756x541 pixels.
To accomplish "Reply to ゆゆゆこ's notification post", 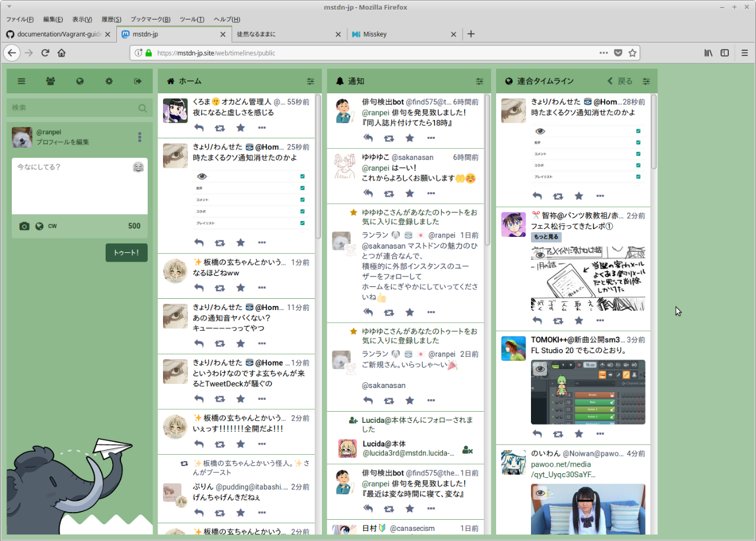I will tap(368, 193).
